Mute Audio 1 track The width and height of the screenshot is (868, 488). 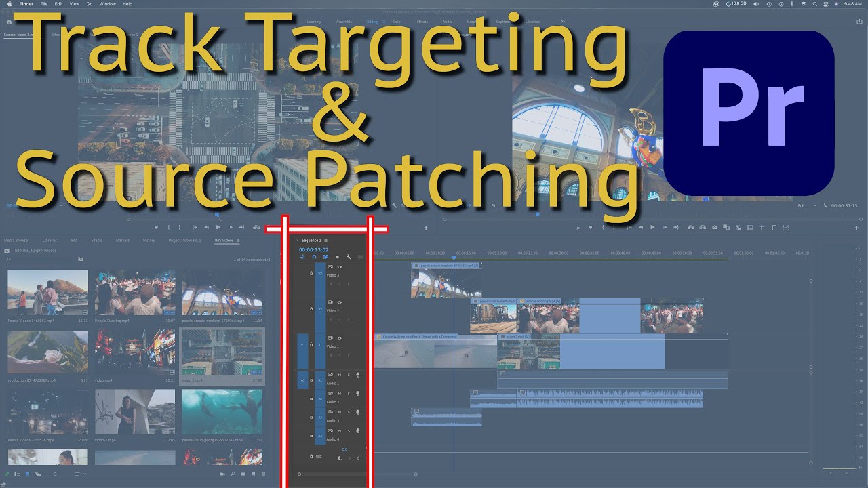coord(340,375)
